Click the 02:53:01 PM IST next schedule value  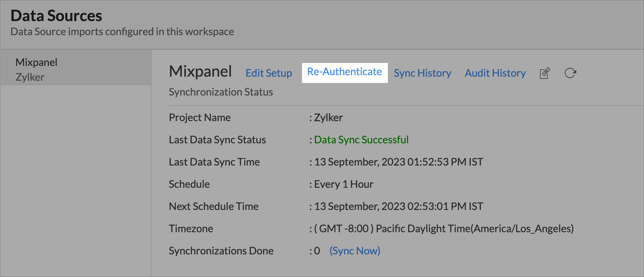click(399, 206)
